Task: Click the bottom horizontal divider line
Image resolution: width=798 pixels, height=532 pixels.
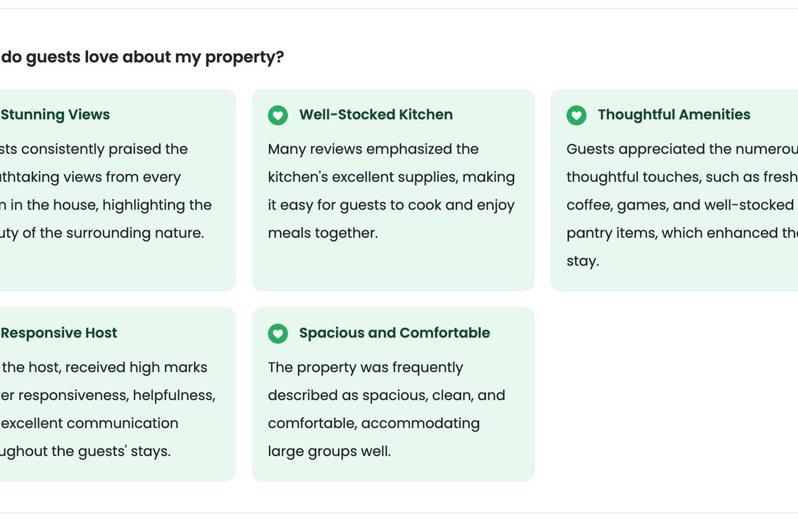Action: pyautogui.click(x=399, y=513)
